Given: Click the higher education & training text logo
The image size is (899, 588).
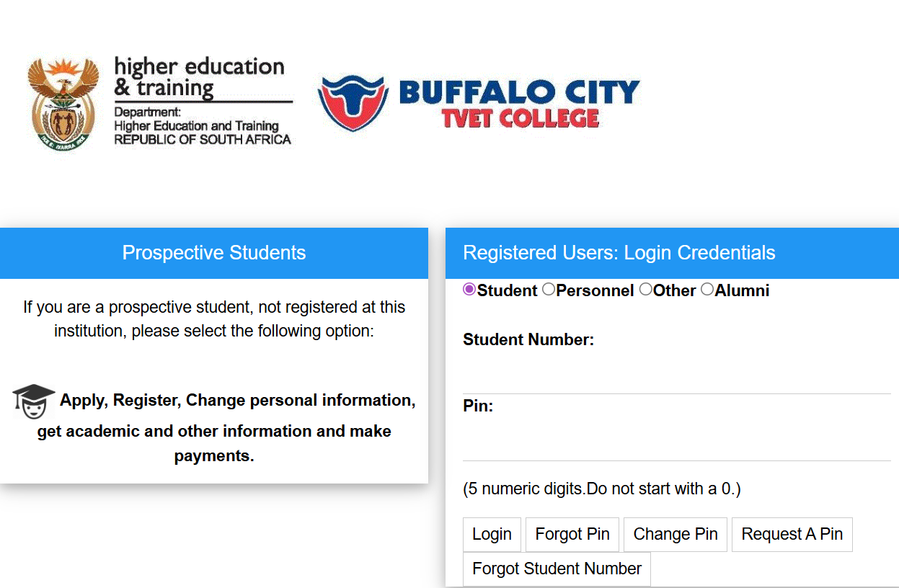Looking at the screenshot, I should click(x=203, y=102).
